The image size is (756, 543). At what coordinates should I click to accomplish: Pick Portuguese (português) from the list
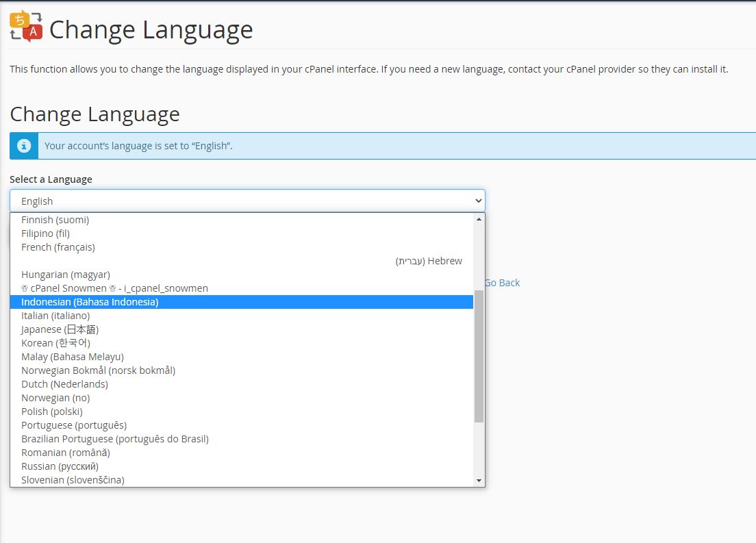(x=242, y=425)
